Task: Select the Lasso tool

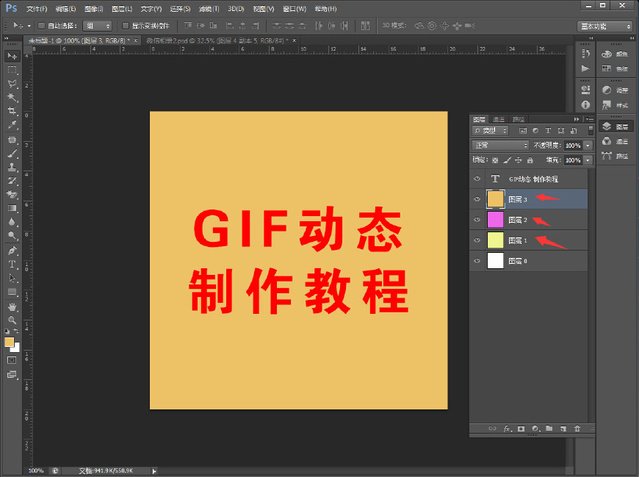Action: coord(12,84)
